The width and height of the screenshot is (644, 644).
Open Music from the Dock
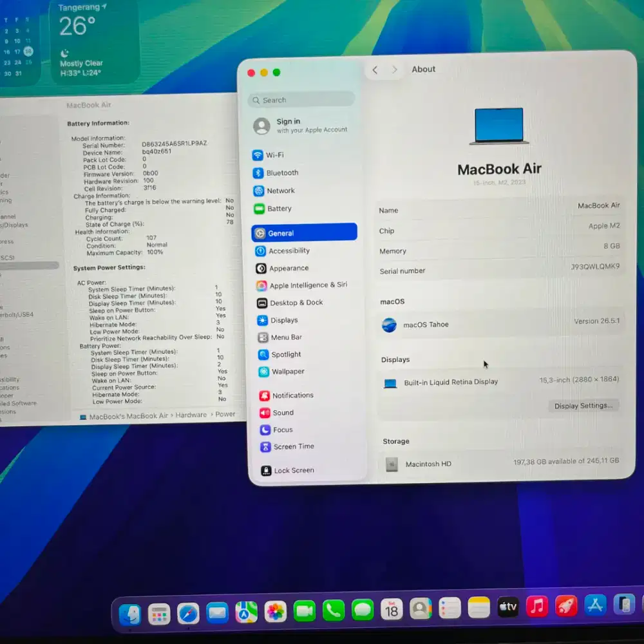tap(537, 606)
